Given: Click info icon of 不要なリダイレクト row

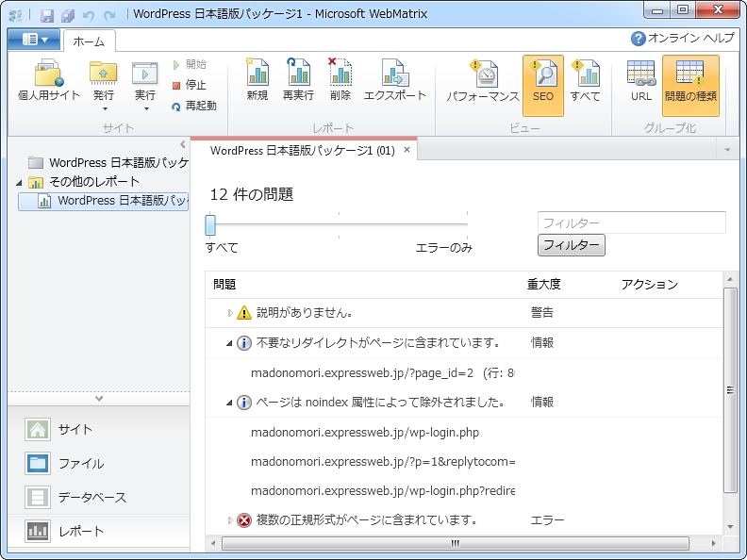Looking at the screenshot, I should [x=244, y=343].
